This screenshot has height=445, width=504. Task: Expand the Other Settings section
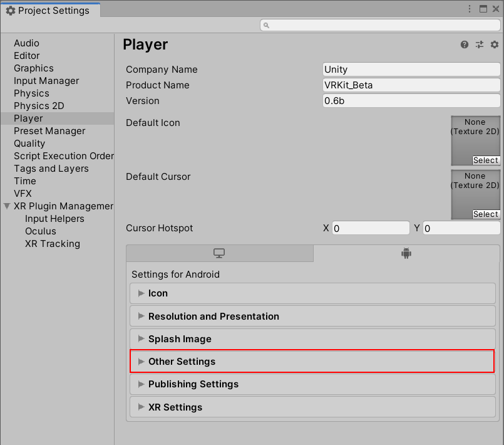pyautogui.click(x=182, y=362)
